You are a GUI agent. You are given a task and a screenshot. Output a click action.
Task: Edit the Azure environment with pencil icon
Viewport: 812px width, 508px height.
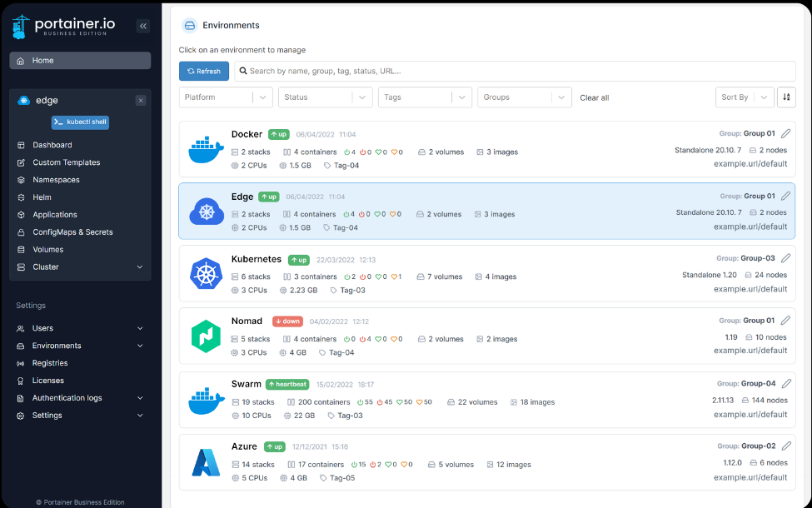click(785, 446)
